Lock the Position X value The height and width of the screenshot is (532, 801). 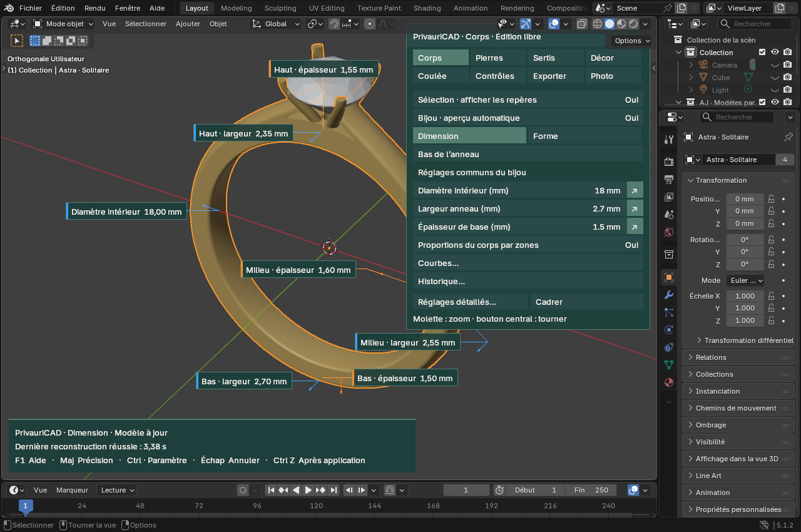[772, 199]
